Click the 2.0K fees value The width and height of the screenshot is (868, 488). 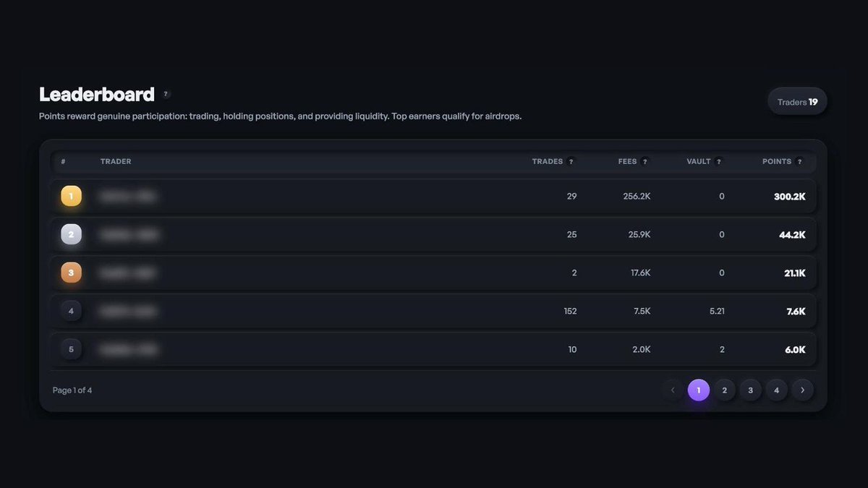(642, 349)
